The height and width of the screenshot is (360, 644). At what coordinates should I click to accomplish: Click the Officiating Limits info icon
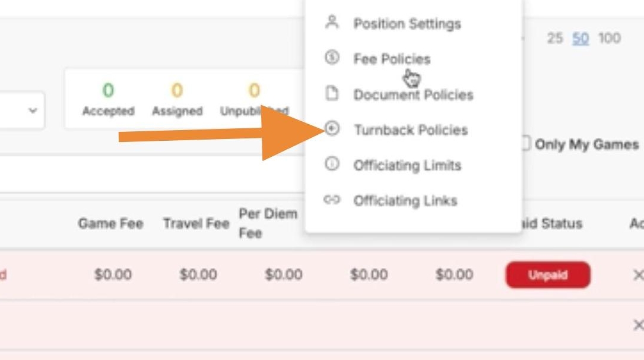pos(332,165)
